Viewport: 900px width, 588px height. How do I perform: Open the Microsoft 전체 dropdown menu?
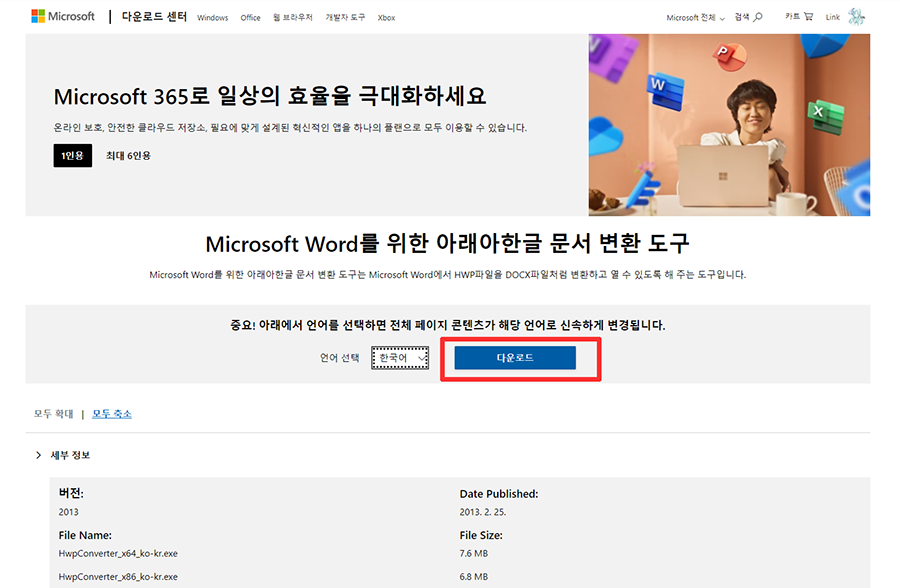pyautogui.click(x=693, y=16)
